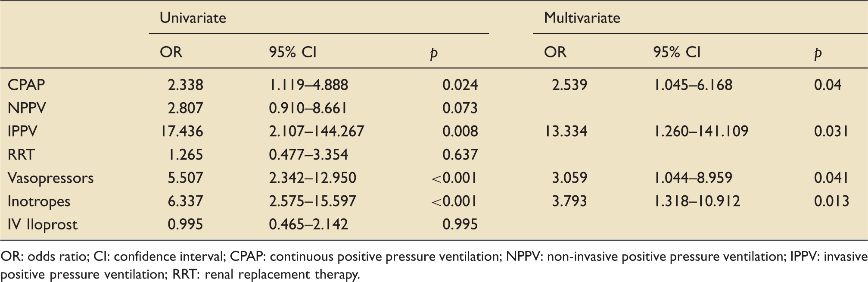Select the Vasopressors multivariate OR 3.059
868x282 pixels.
coord(569,178)
